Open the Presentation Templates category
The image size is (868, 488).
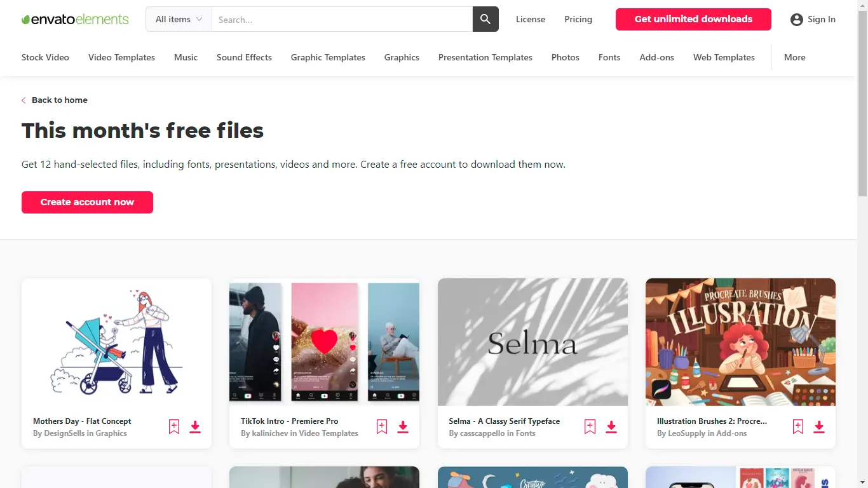pos(485,57)
